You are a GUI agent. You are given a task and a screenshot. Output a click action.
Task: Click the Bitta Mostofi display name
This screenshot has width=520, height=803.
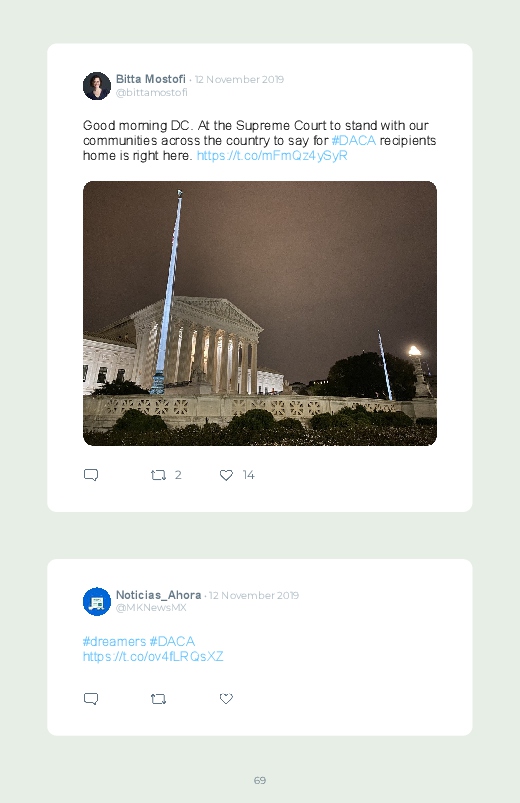[151, 79]
